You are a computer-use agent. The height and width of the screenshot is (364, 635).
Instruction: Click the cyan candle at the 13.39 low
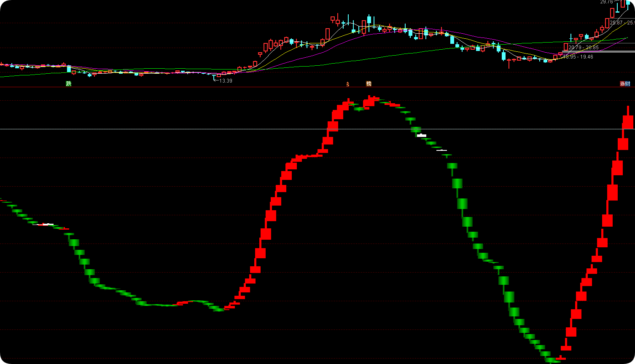[x=214, y=76]
